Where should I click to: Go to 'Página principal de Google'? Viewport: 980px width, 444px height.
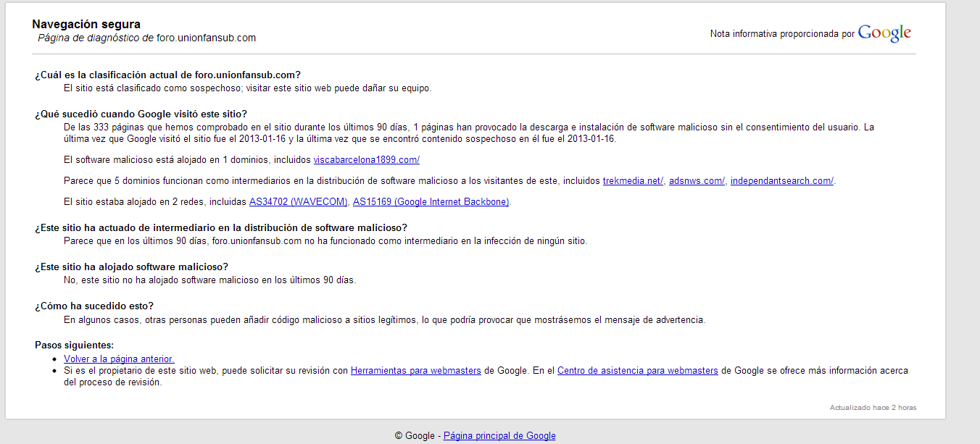click(499, 435)
